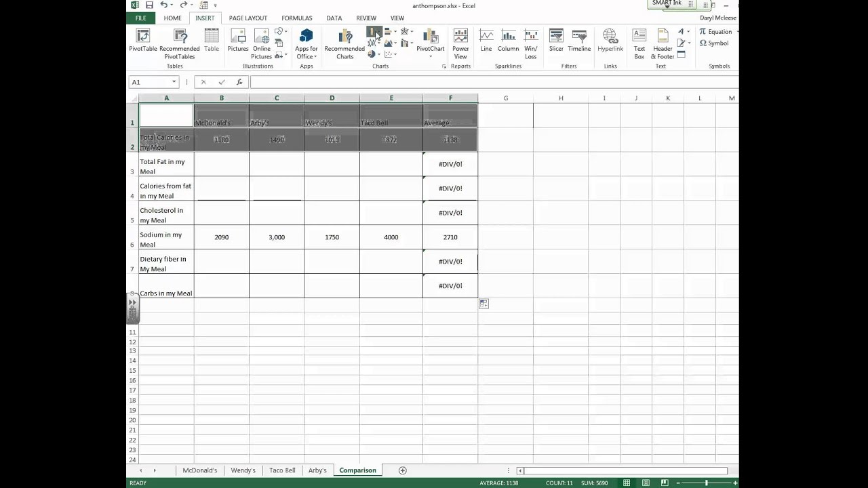This screenshot has height=488, width=868.
Task: Insert a SmartArt graphic
Action: point(279,43)
